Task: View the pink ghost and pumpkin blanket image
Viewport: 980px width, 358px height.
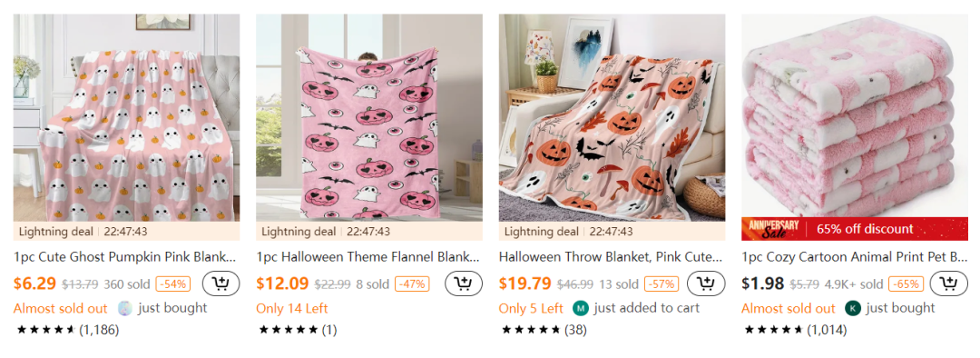Action: tap(126, 117)
